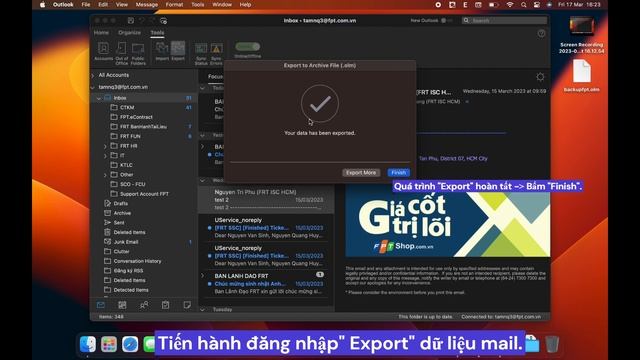Click the Outlook search field
640x360 pixels.
pos(504,20)
